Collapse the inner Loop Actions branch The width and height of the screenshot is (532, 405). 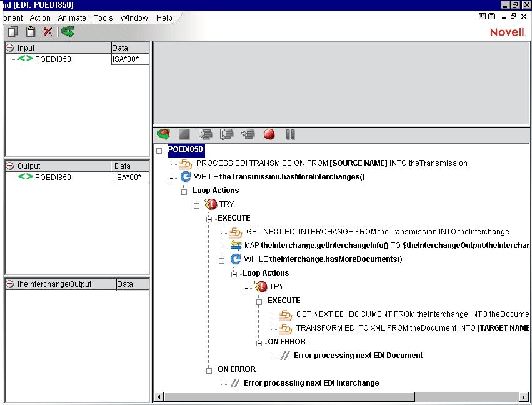click(234, 273)
